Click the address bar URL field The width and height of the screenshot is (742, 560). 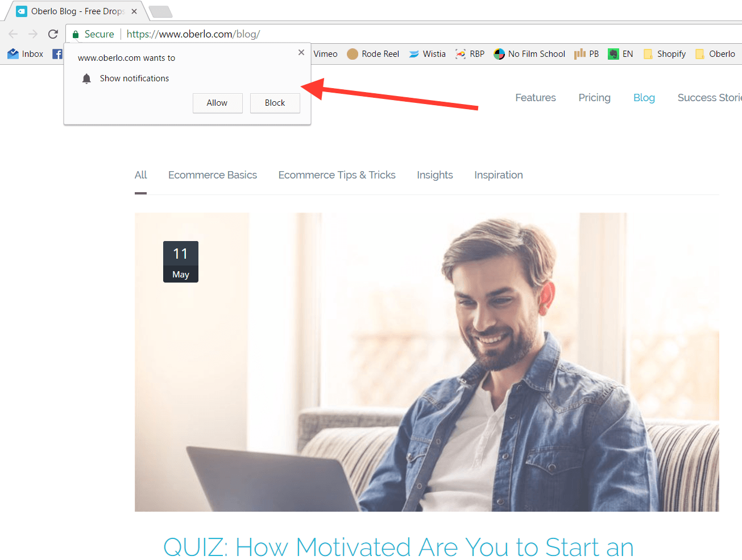[398, 34]
